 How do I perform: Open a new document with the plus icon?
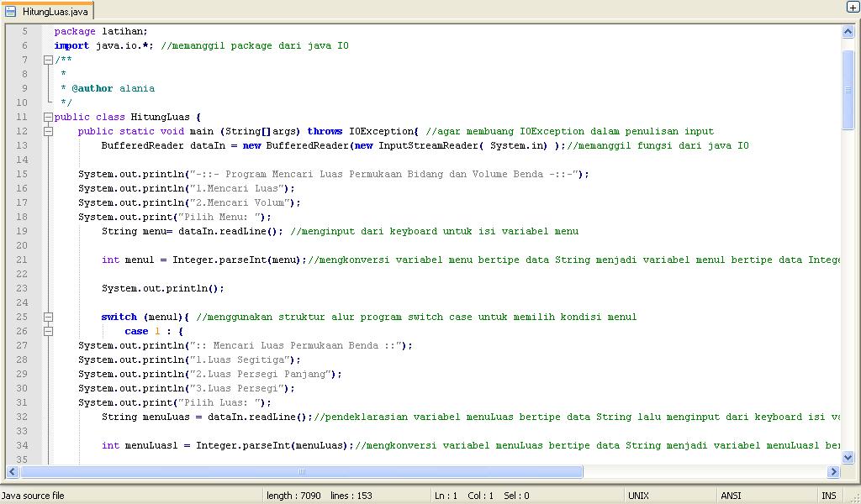[x=853, y=8]
